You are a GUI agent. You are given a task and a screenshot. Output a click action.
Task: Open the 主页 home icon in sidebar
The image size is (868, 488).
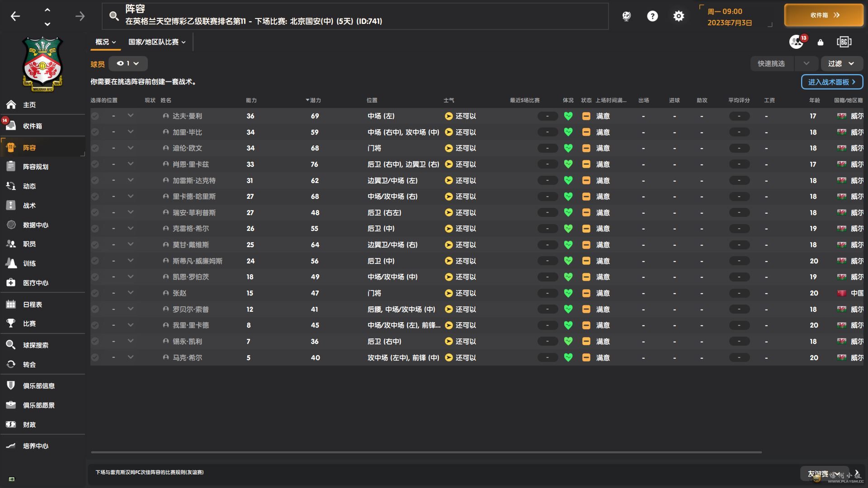[11, 105]
